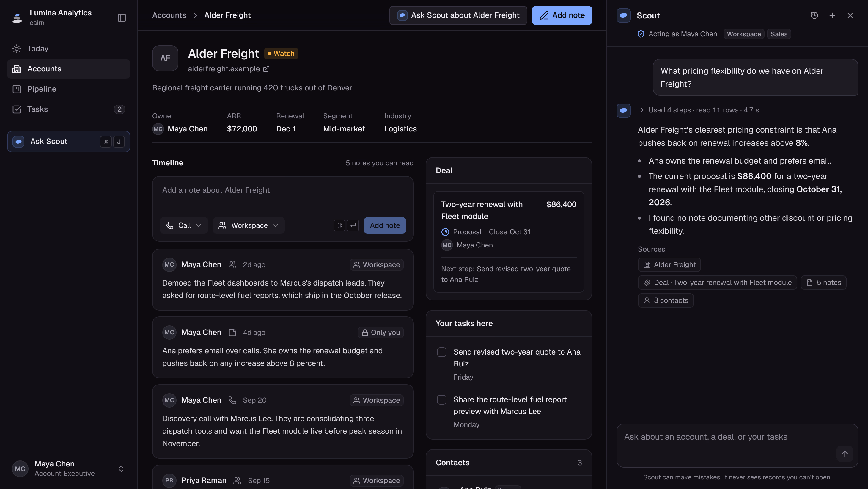Click the Sales scope tag in Scout
Screen dimensions: 868x489
click(x=779, y=34)
